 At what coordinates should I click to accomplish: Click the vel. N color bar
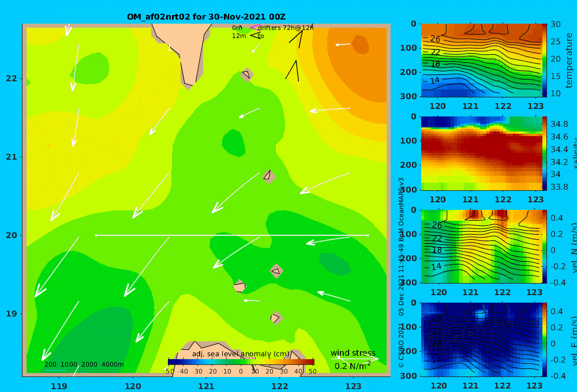[x=545, y=246]
